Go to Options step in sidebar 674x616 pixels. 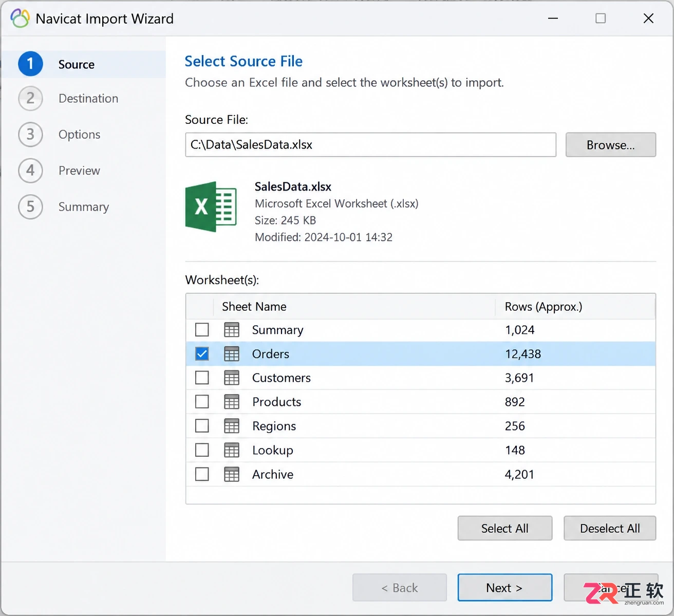pyautogui.click(x=80, y=135)
